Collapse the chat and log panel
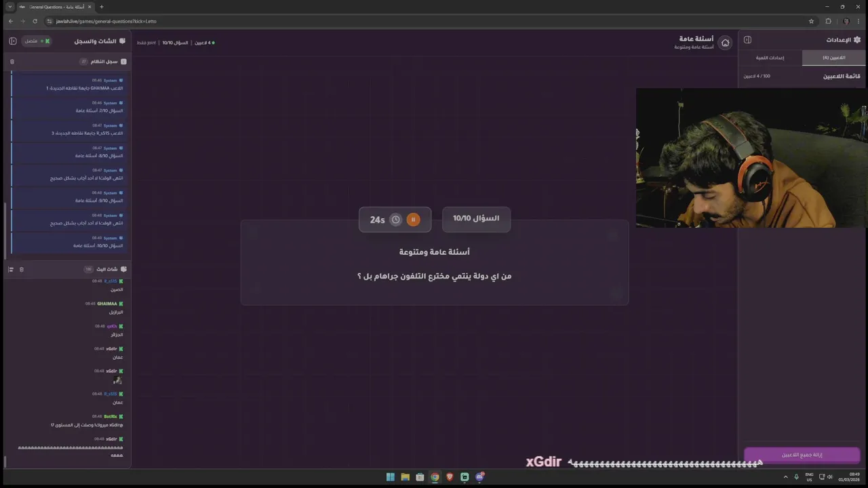The height and width of the screenshot is (488, 868). (x=13, y=41)
